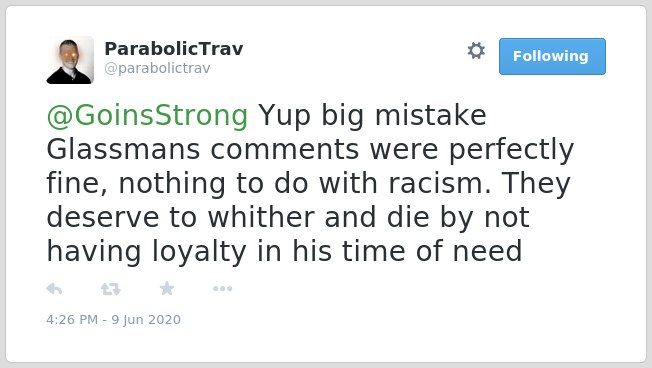
Task: Open the @parabolictrav handle link
Action: (157, 68)
